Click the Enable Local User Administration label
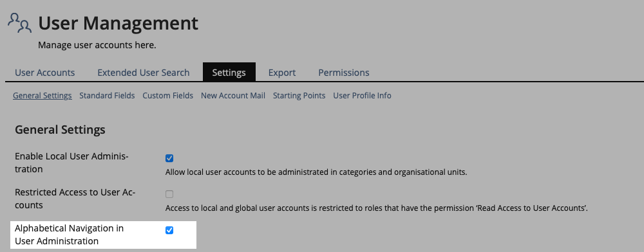The height and width of the screenshot is (252, 644). pos(71,163)
